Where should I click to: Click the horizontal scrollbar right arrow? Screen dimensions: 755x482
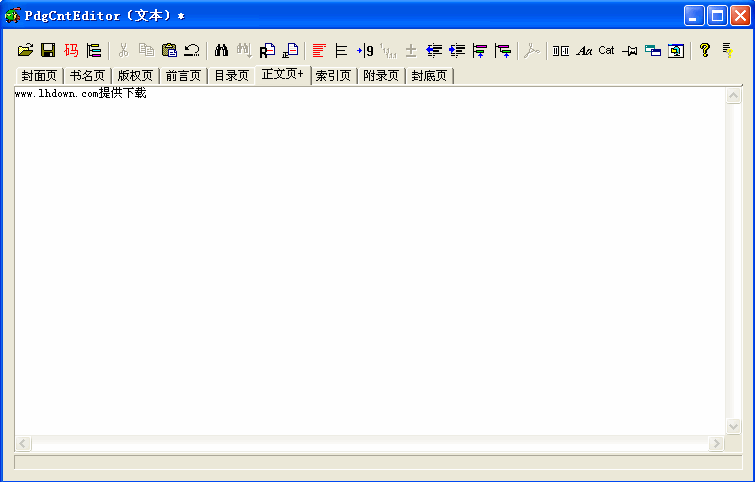coord(716,443)
